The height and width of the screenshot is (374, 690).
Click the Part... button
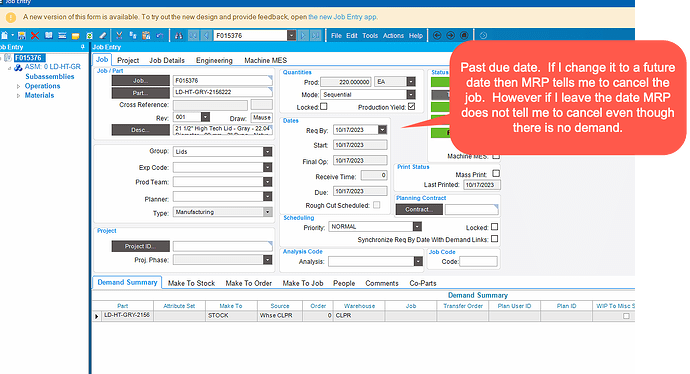coord(140,93)
